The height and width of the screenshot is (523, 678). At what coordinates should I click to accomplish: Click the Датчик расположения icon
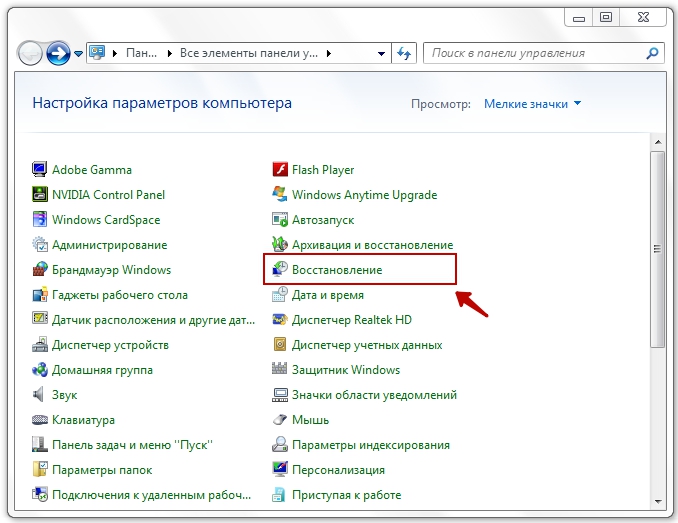pyautogui.click(x=39, y=319)
